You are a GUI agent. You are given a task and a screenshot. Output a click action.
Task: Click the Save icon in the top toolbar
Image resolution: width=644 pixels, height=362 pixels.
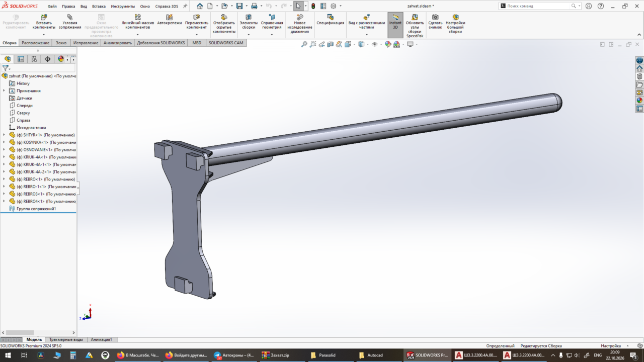tap(239, 6)
